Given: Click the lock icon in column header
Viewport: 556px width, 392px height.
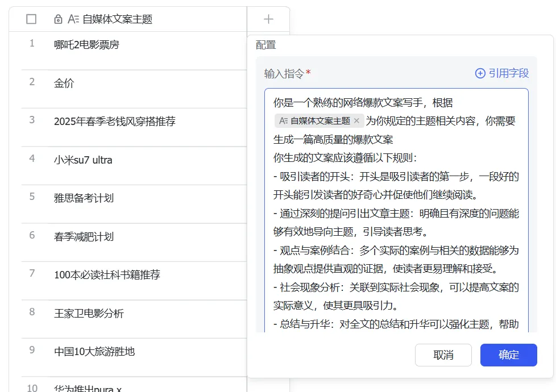Looking at the screenshot, I should point(58,19).
